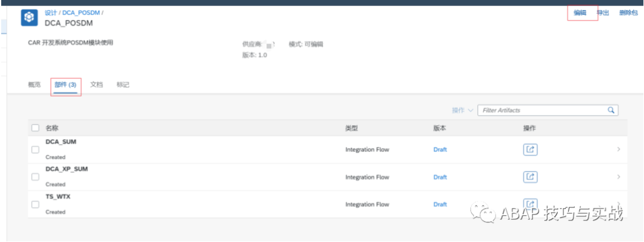Click the 版本 column header

[439, 128]
